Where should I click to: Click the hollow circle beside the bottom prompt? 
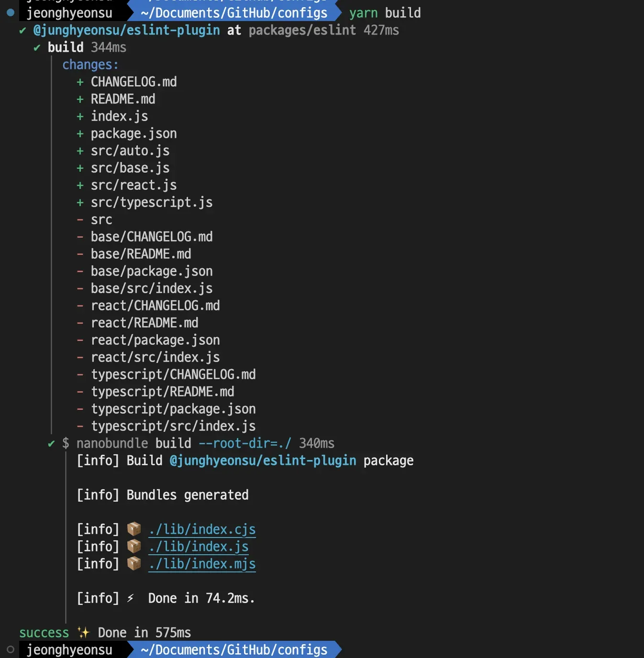11,649
